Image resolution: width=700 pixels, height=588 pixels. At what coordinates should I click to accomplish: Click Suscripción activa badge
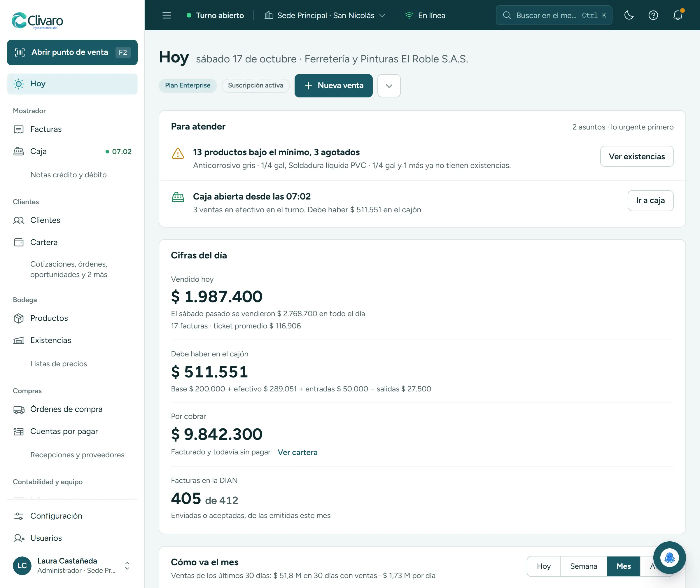coord(256,85)
